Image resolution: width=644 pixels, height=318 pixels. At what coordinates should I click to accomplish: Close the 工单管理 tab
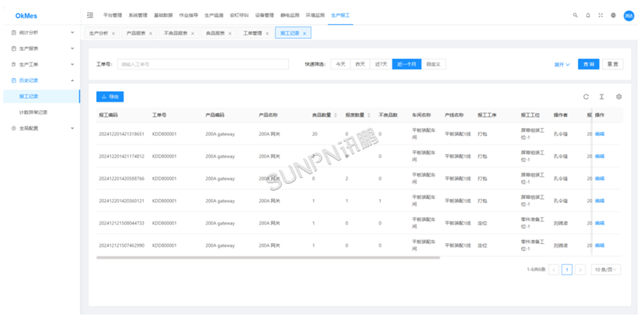click(267, 34)
